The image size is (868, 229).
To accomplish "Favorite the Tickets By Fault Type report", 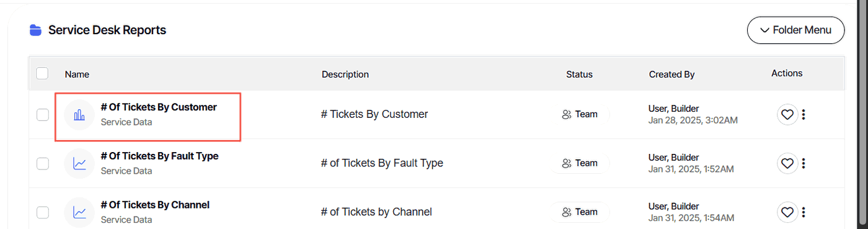I will 787,163.
